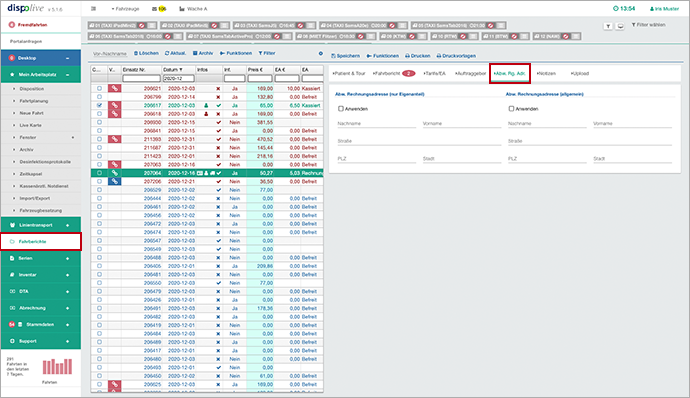
Task: Select the row checkbox for 206621
Action: 99,88
